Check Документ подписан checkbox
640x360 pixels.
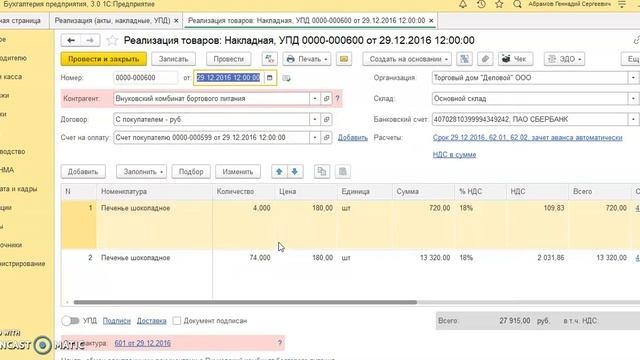point(177,321)
